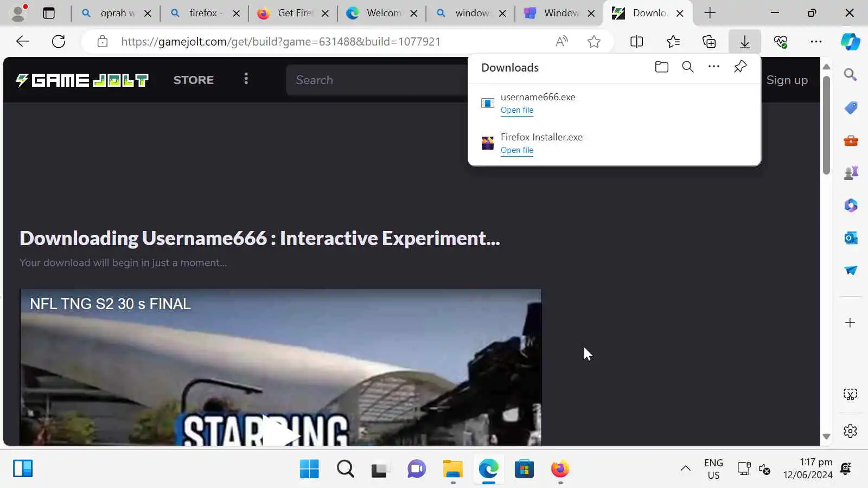Open sidebar Microsoft 365 icon
Image resolution: width=868 pixels, height=488 pixels.
[x=850, y=206]
